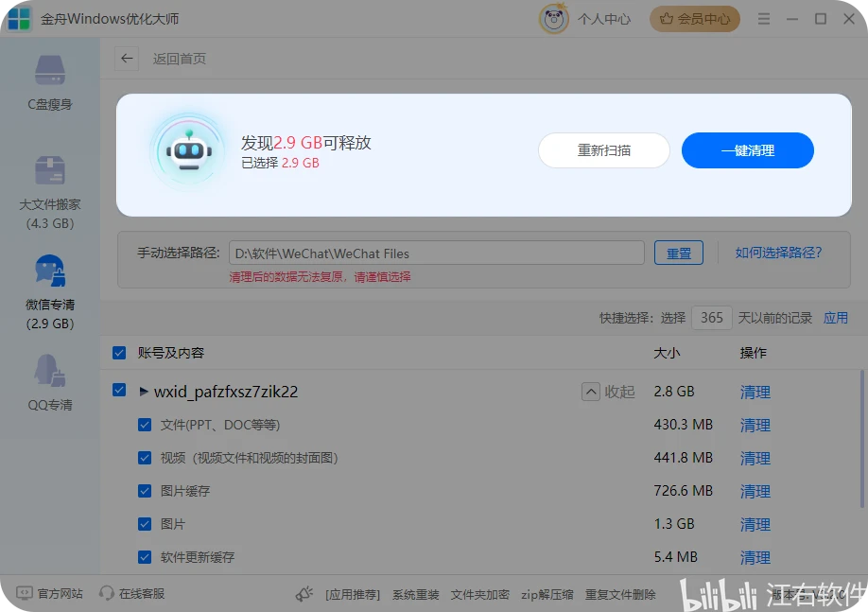
Task: Click 重置 reset path button
Action: click(x=679, y=254)
